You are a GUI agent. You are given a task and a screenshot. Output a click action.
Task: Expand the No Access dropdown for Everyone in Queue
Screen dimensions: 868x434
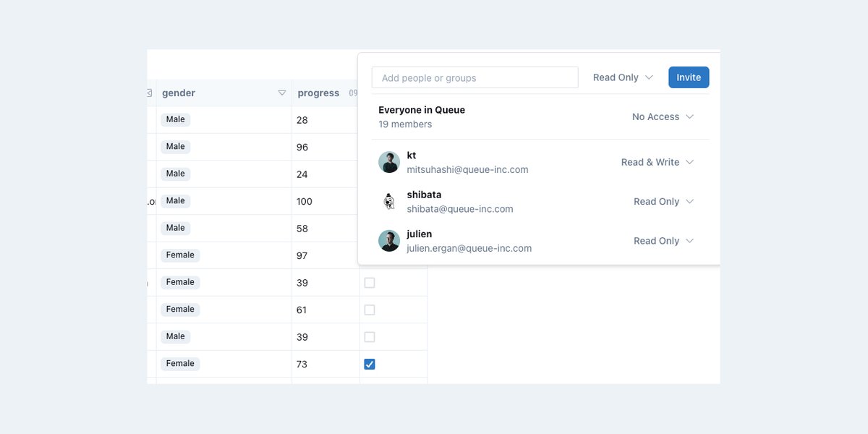point(663,117)
